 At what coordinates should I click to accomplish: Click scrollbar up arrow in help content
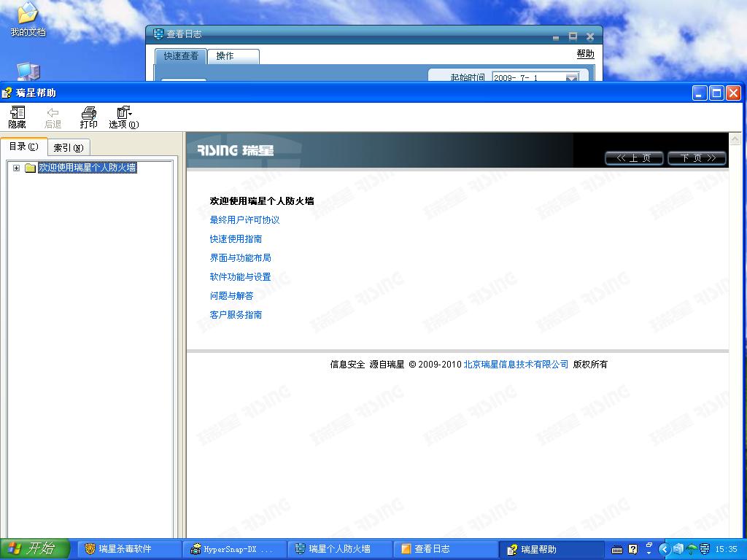click(735, 139)
